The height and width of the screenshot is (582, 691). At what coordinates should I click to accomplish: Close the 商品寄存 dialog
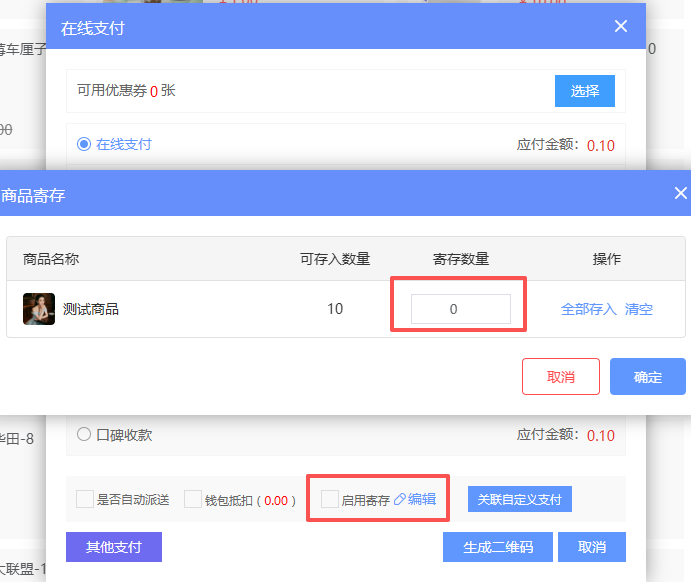click(680, 193)
